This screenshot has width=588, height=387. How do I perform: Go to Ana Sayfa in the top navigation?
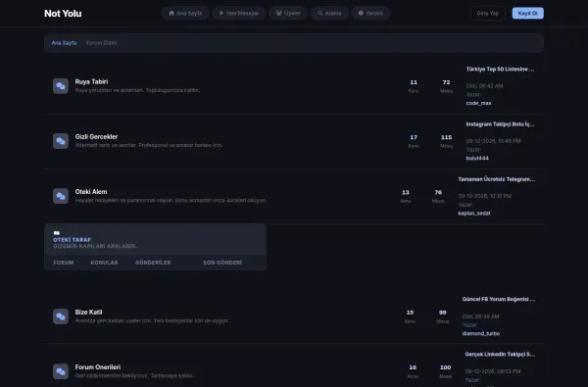(x=185, y=13)
